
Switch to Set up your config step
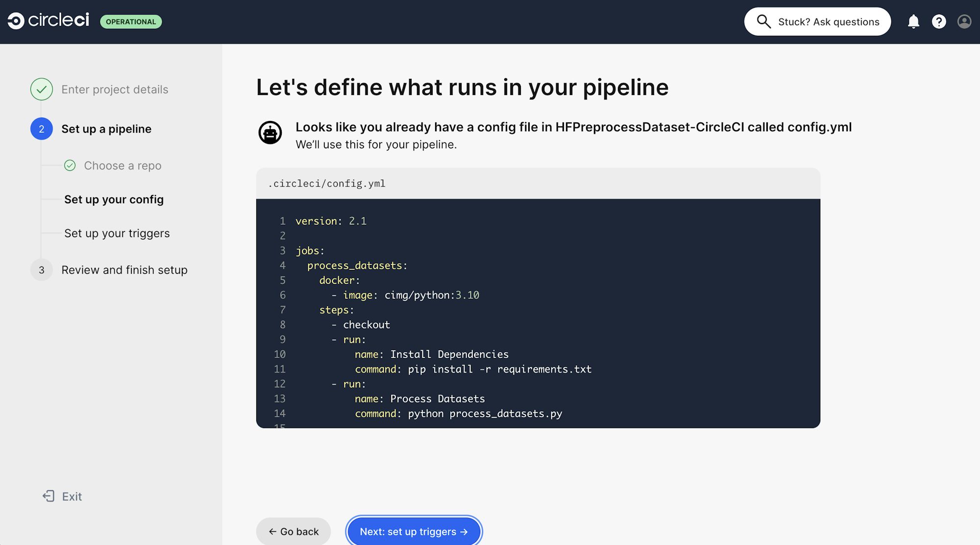click(x=114, y=199)
